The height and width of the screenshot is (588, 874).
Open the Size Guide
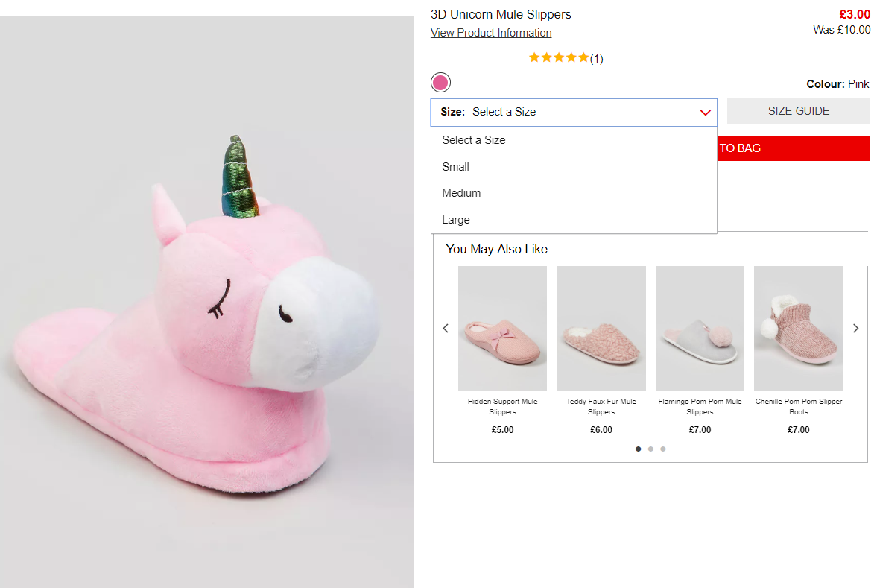pyautogui.click(x=798, y=111)
